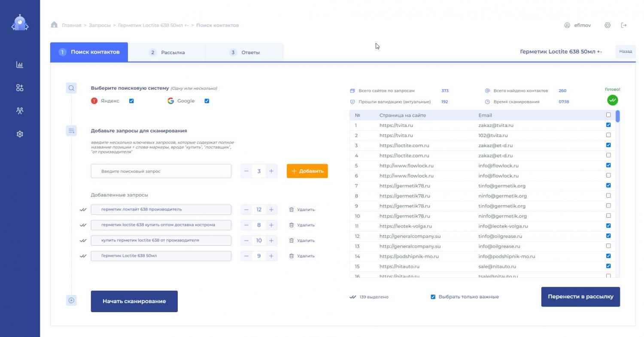The image size is (644, 337).
Task: Switch to the Ответы tab
Action: click(x=244, y=52)
